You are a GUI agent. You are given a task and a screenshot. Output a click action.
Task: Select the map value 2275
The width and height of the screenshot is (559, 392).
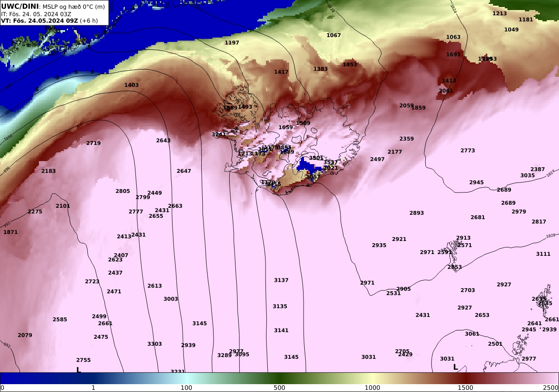tap(35, 212)
